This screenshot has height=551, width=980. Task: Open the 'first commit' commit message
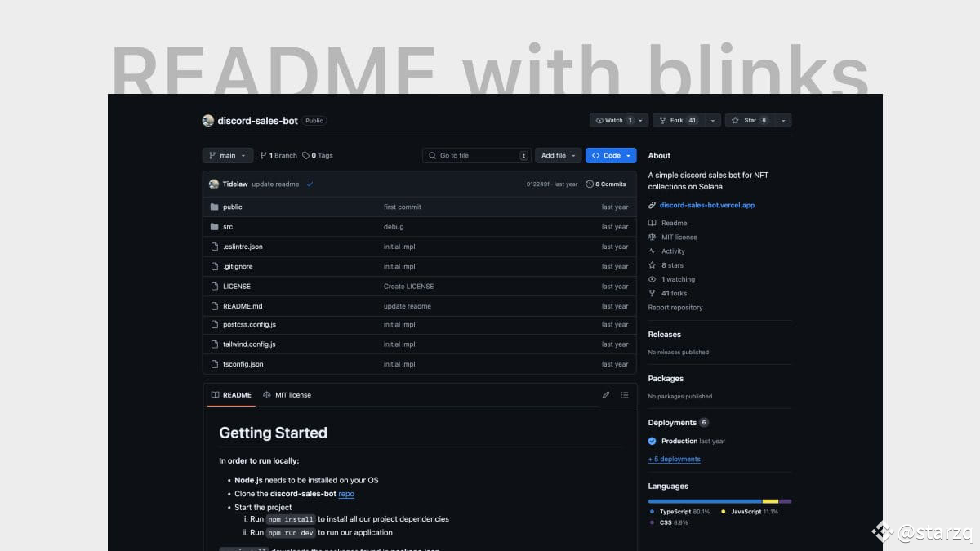click(402, 207)
